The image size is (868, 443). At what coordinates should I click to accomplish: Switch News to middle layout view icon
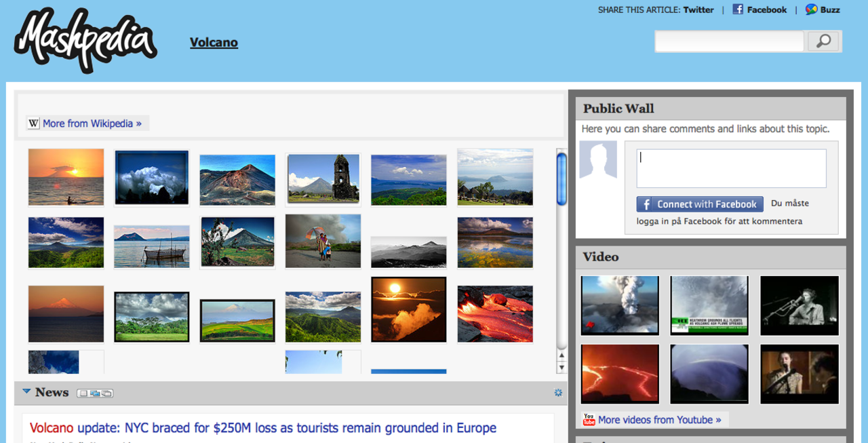click(94, 393)
